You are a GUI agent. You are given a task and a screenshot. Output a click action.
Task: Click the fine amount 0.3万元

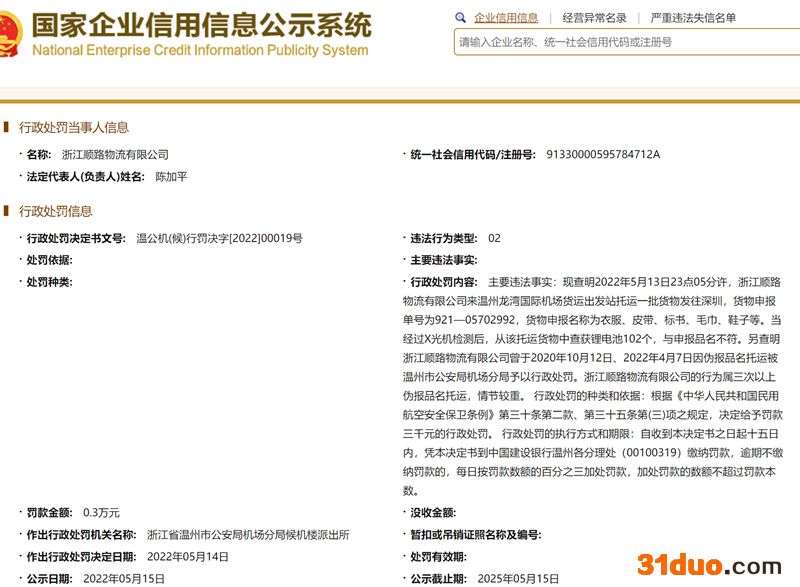point(101,513)
